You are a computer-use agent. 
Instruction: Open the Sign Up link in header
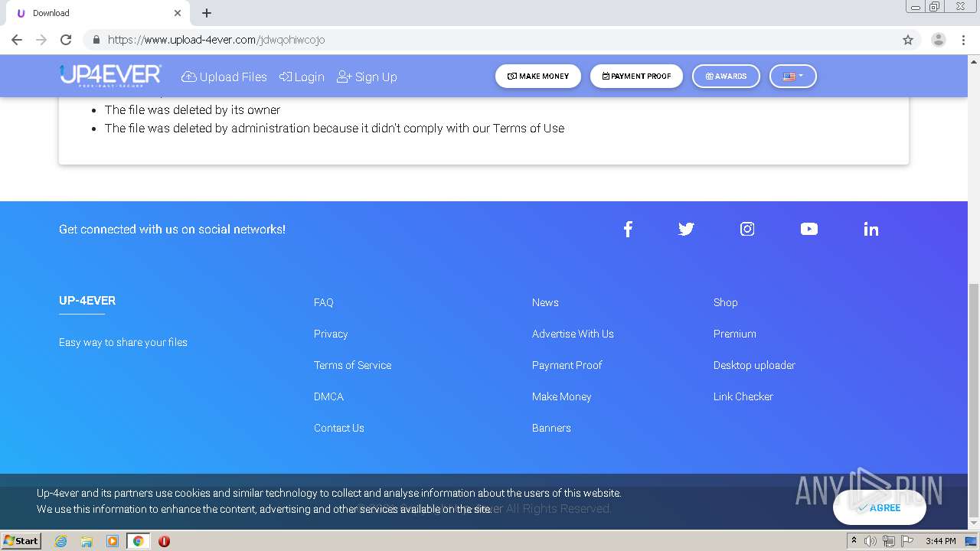(367, 77)
